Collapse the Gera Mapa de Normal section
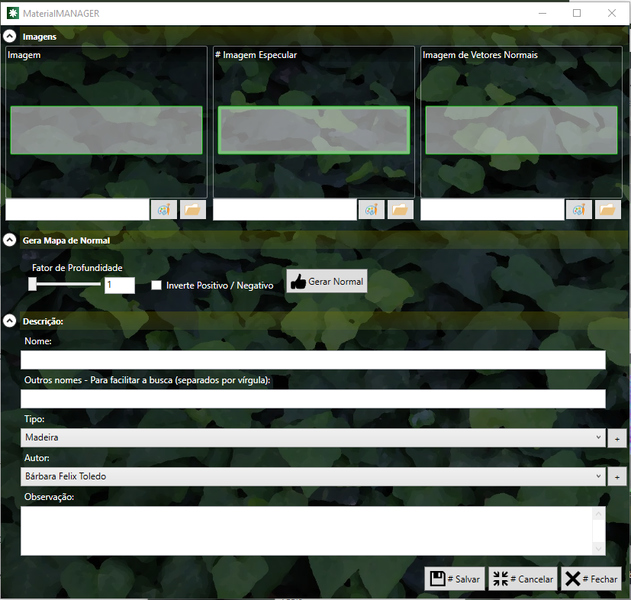 pyautogui.click(x=9, y=240)
